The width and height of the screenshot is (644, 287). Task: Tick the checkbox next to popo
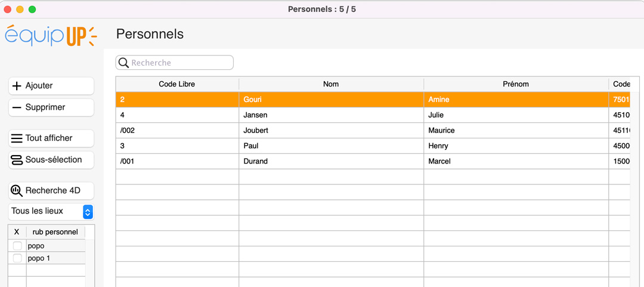click(x=17, y=246)
